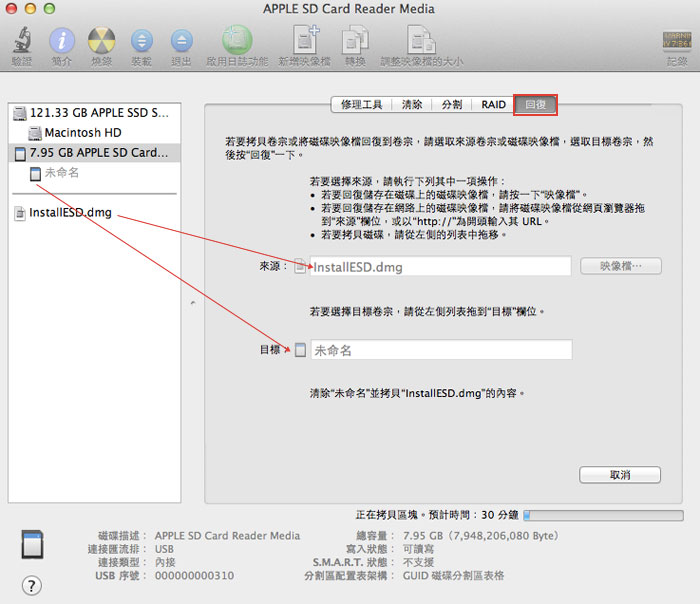Click the Mount toolbar icon
The image size is (700, 604).
[142, 41]
